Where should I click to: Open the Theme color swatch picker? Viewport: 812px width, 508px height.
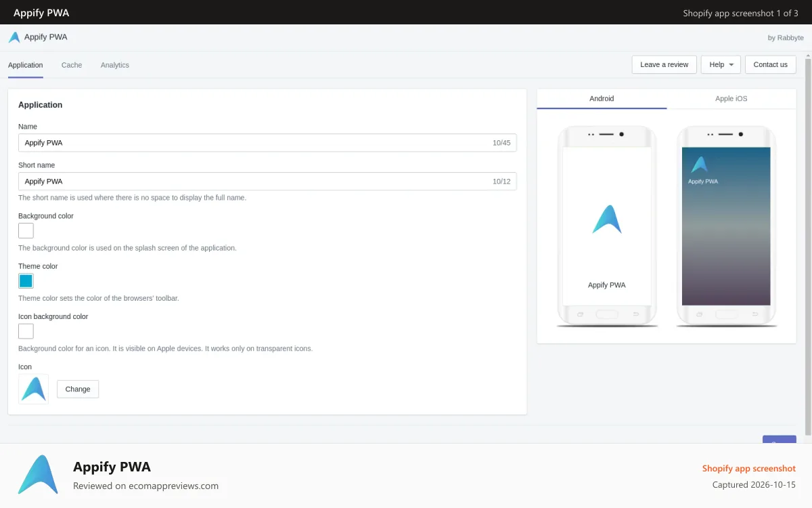tap(26, 281)
